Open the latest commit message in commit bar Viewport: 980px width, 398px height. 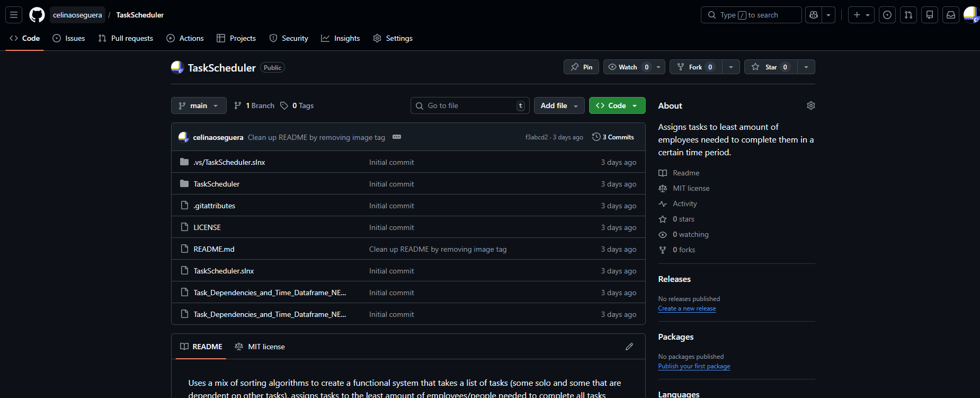coord(316,137)
